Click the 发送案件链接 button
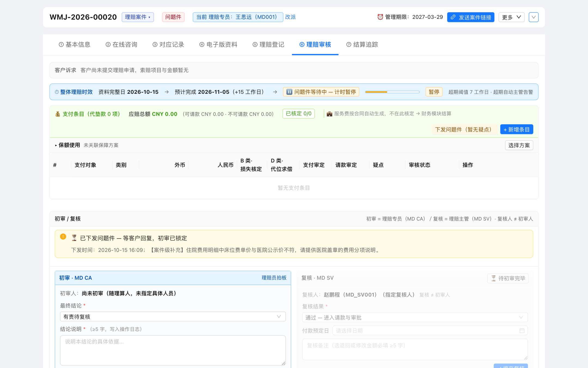The height and width of the screenshot is (368, 588). (471, 17)
